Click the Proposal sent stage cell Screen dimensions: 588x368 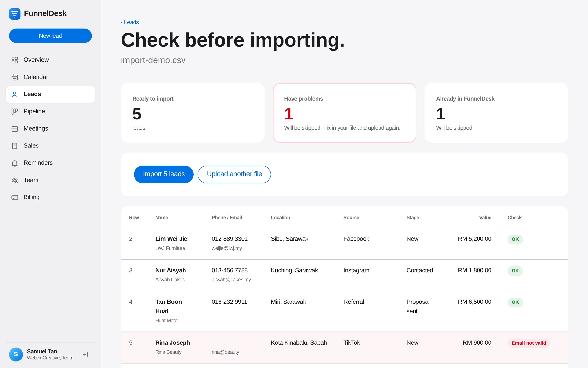point(418,306)
